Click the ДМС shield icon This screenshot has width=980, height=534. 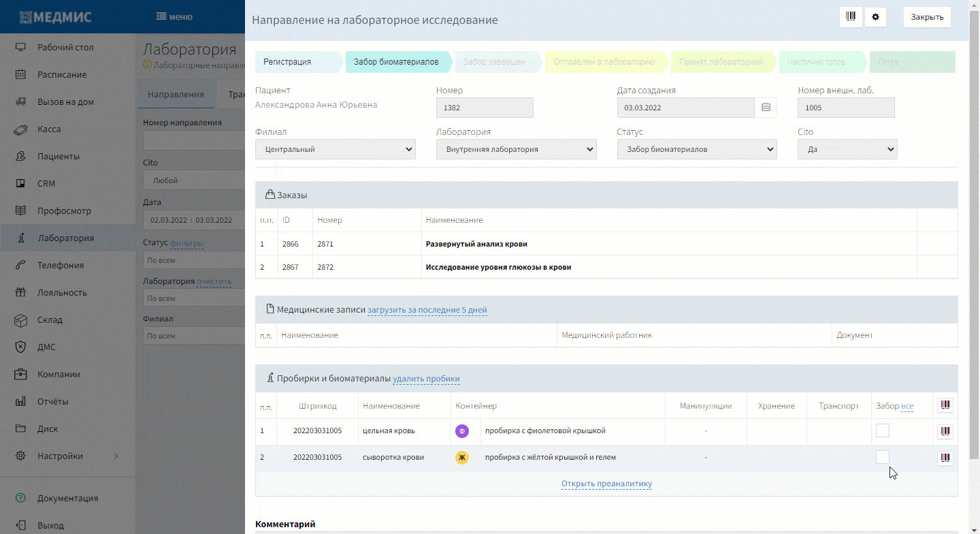20,347
